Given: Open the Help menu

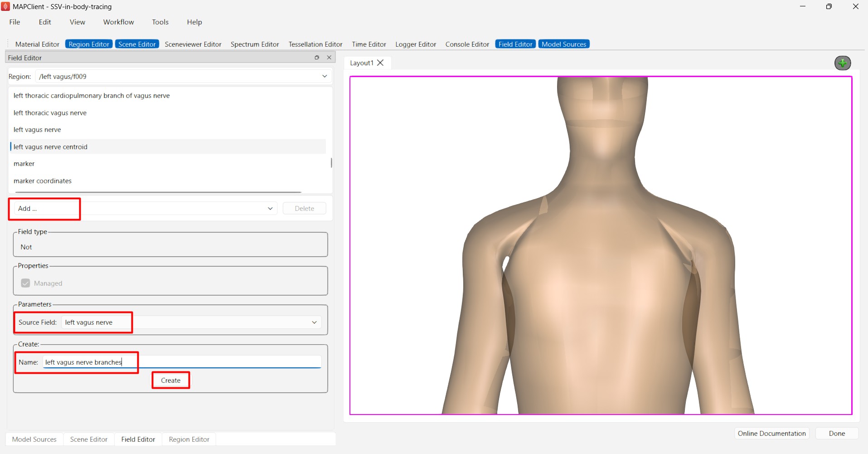Looking at the screenshot, I should (194, 22).
